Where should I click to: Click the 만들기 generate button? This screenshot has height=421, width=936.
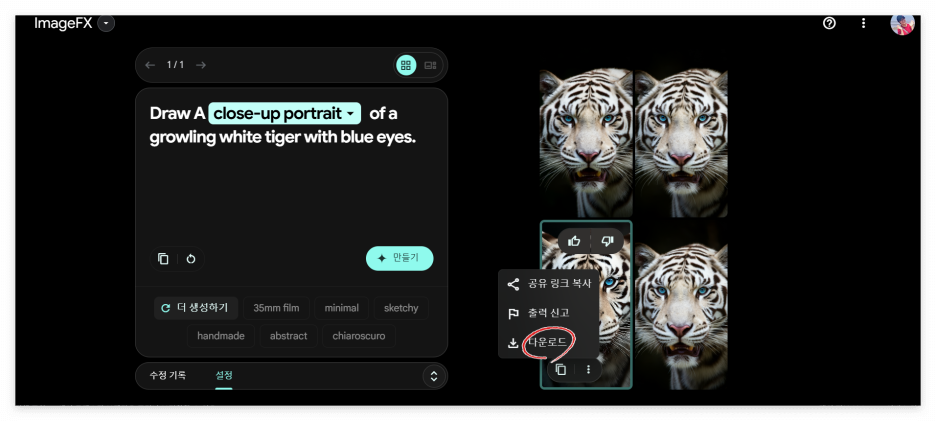[399, 259]
